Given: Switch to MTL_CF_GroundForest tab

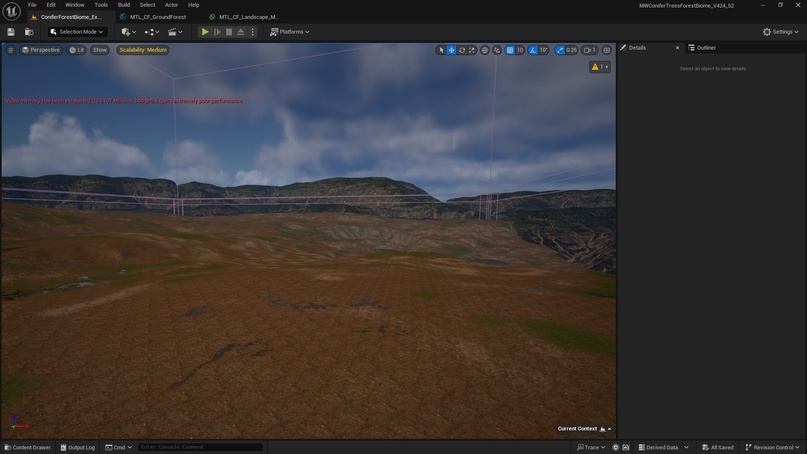Looking at the screenshot, I should pyautogui.click(x=155, y=17).
